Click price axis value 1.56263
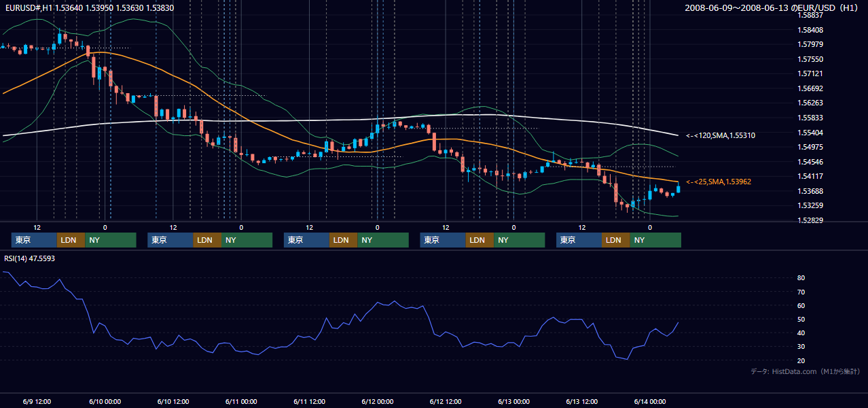868x408 pixels. pos(810,103)
